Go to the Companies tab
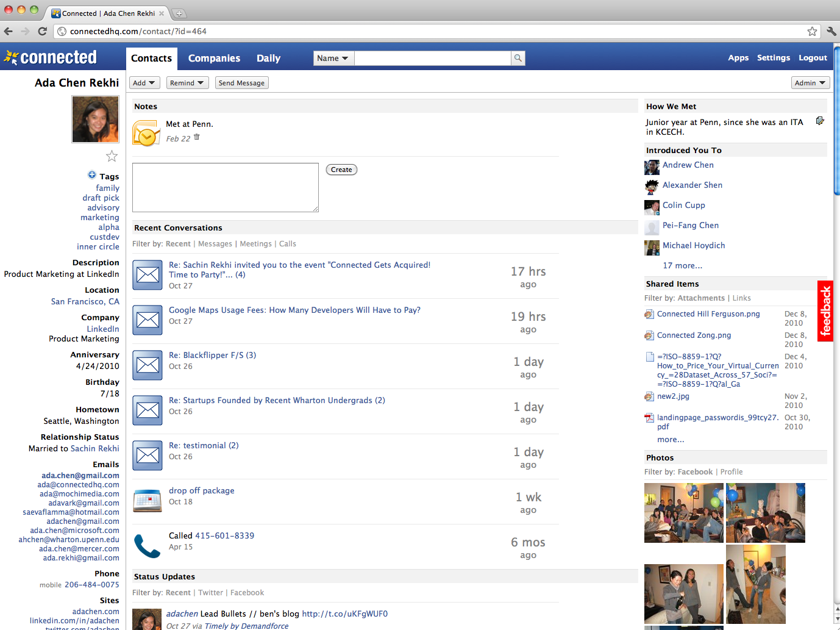 214,59
